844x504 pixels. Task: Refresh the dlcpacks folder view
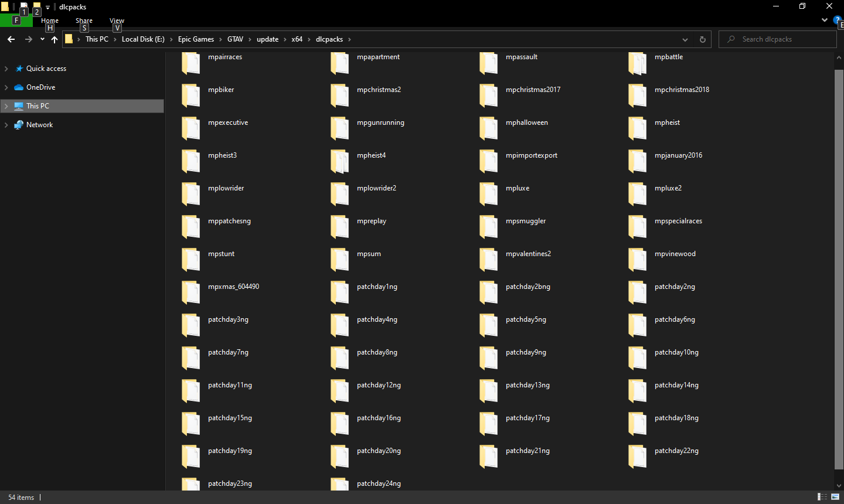coord(703,39)
